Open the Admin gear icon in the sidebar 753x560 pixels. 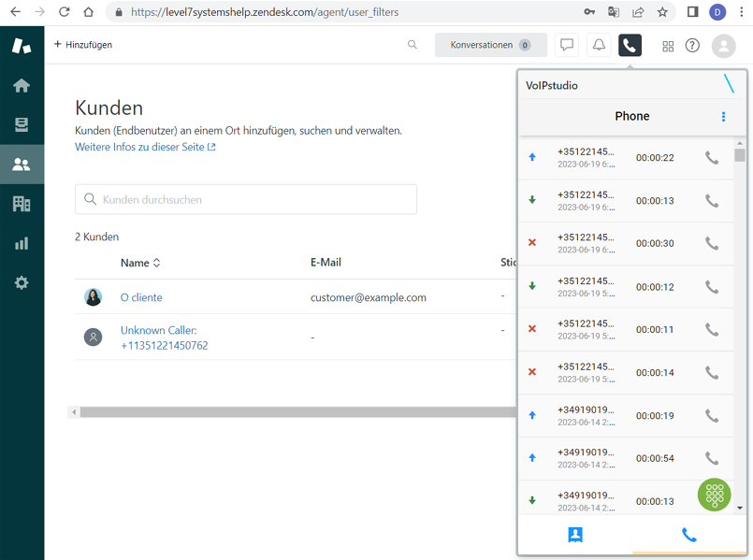[x=22, y=282]
